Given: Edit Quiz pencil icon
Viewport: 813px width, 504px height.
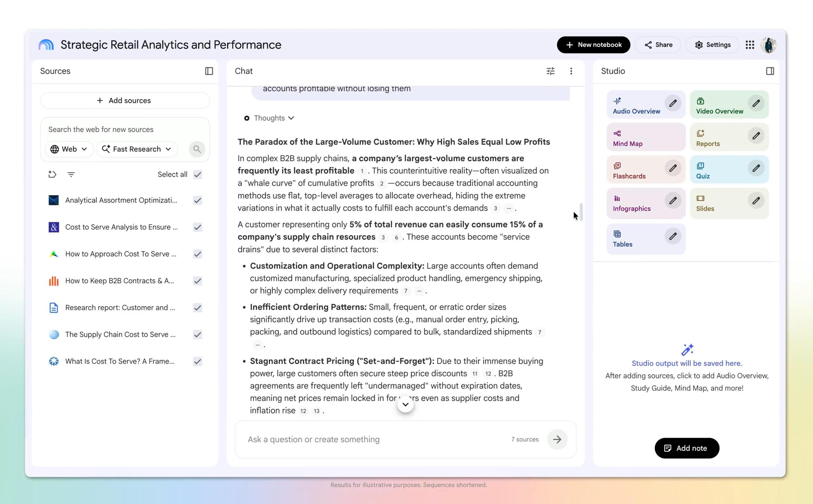Looking at the screenshot, I should coord(756,168).
